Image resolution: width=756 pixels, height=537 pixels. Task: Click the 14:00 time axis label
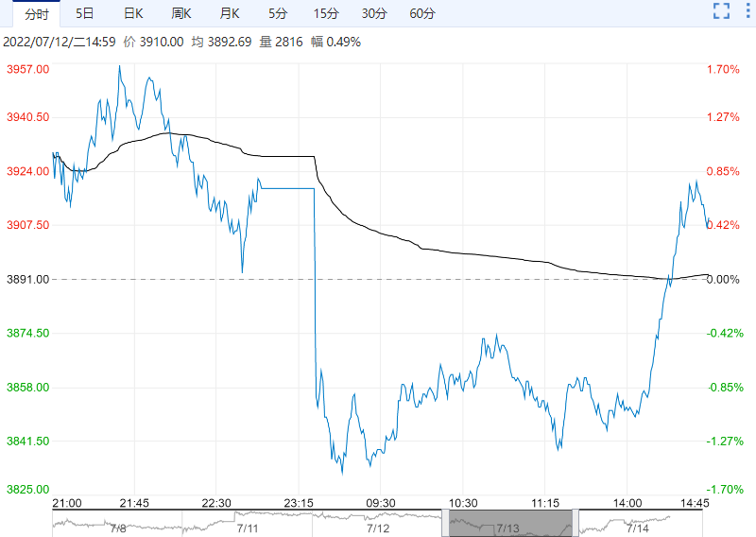[627, 503]
